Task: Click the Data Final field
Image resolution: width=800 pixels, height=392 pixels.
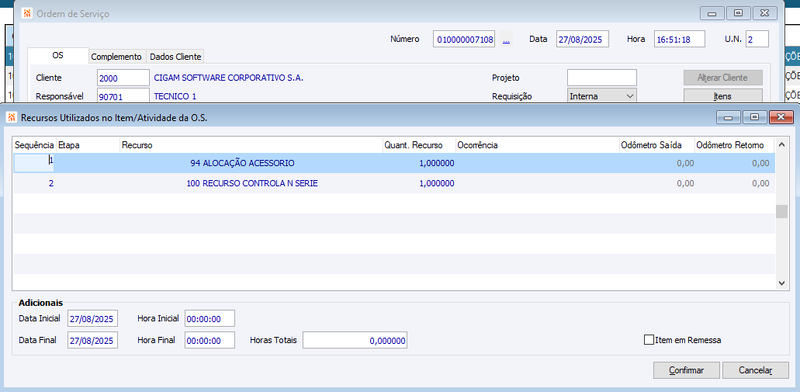Action: (x=92, y=340)
